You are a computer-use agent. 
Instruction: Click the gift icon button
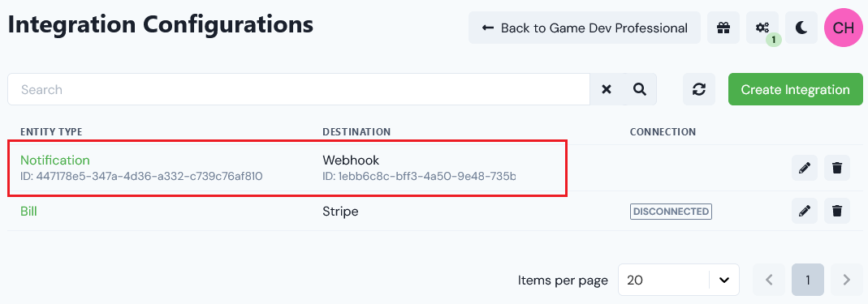tap(723, 28)
